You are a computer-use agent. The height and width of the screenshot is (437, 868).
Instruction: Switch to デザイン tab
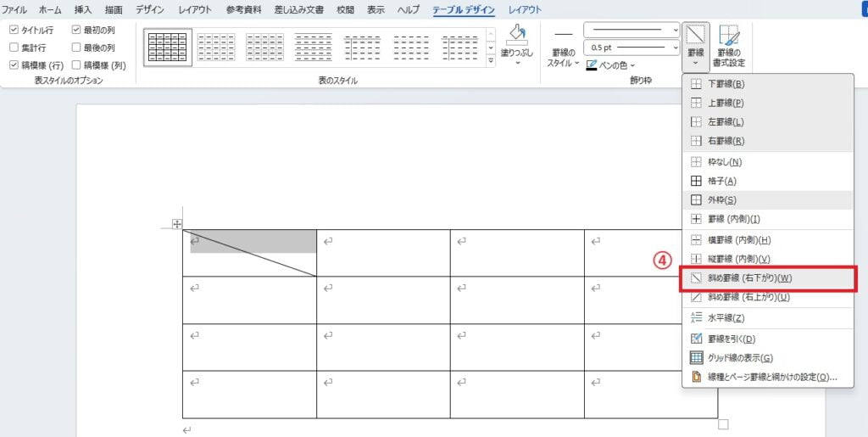(x=150, y=9)
